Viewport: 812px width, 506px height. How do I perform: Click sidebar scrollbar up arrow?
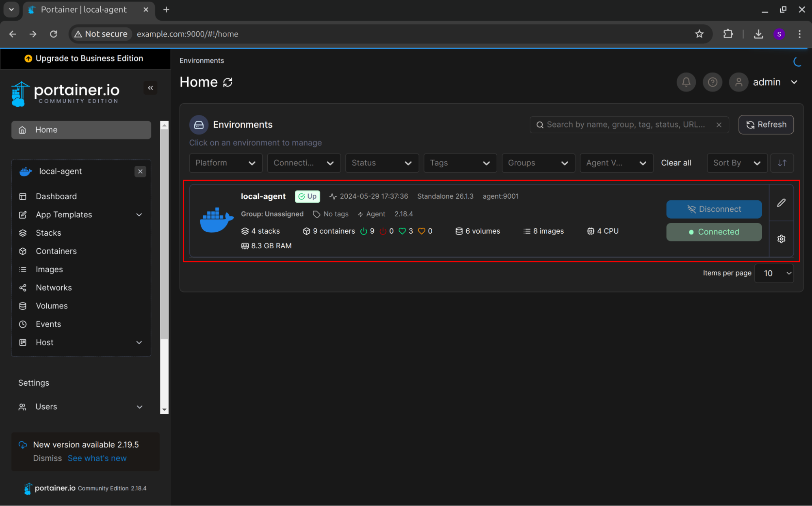pos(164,125)
